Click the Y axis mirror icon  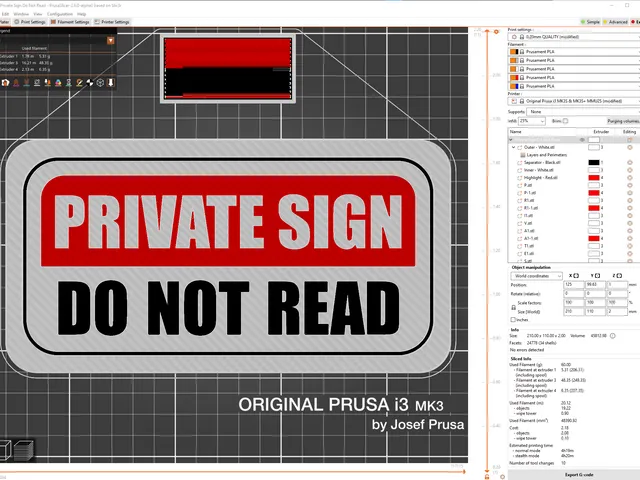pyautogui.click(x=598, y=276)
